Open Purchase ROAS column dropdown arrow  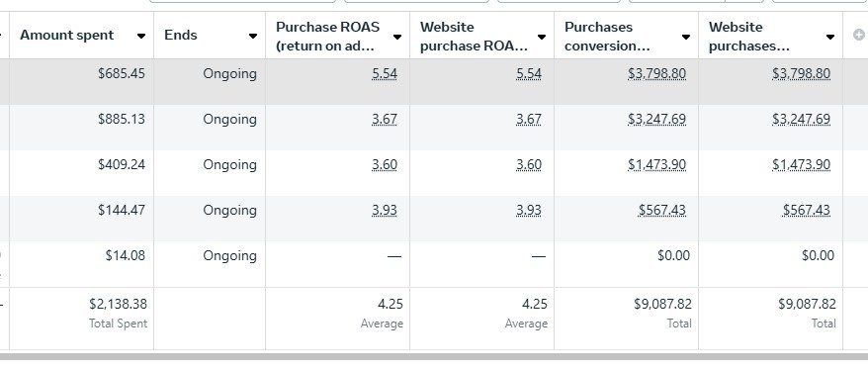pyautogui.click(x=397, y=37)
